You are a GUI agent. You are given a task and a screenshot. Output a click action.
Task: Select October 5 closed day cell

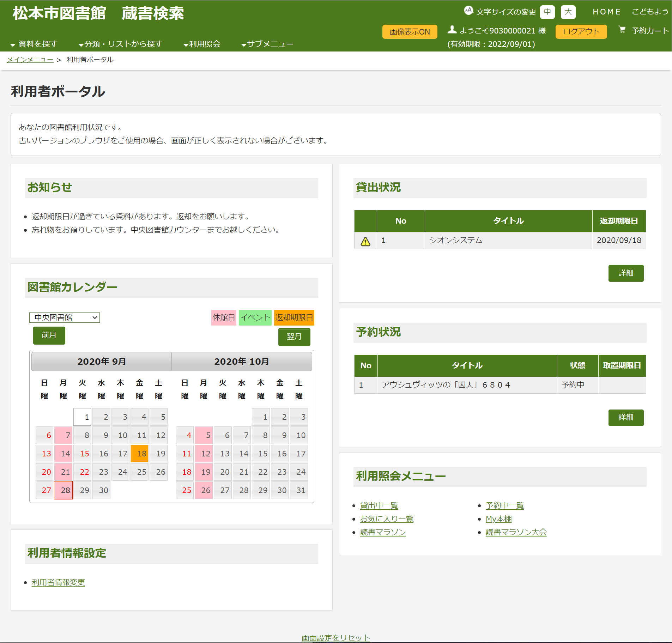[x=204, y=435]
